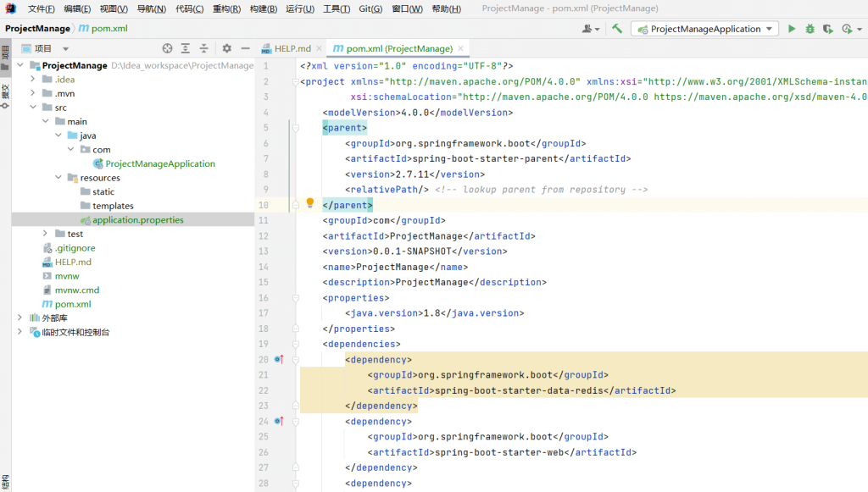868x492 pixels.
Task: Toggle the fold marker beside the parent tag
Action: (296, 128)
